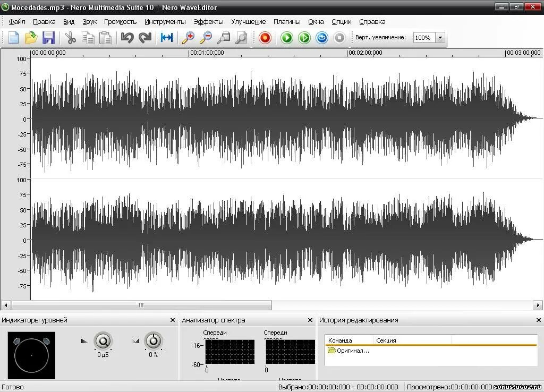Zoom to full file with the page magnifier
This screenshot has width=544, height=392.
tap(241, 38)
